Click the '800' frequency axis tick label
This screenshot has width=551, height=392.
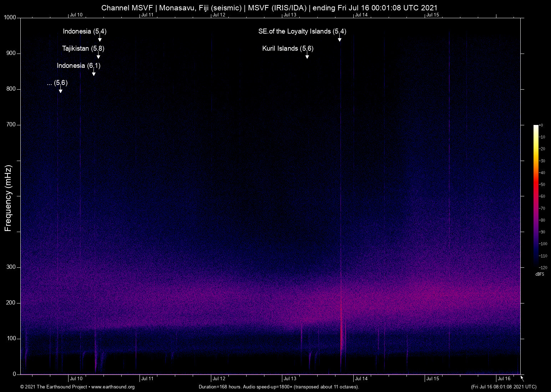(11, 89)
